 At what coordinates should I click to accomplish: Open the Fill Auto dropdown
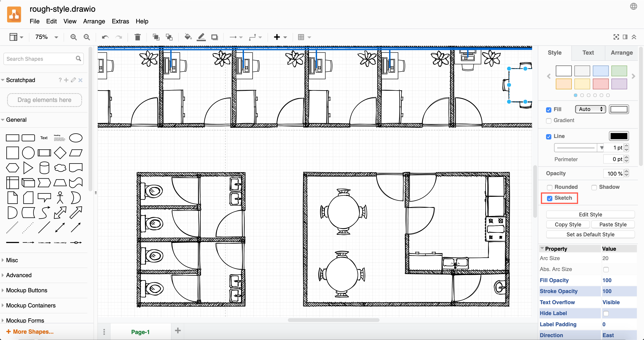pyautogui.click(x=590, y=109)
